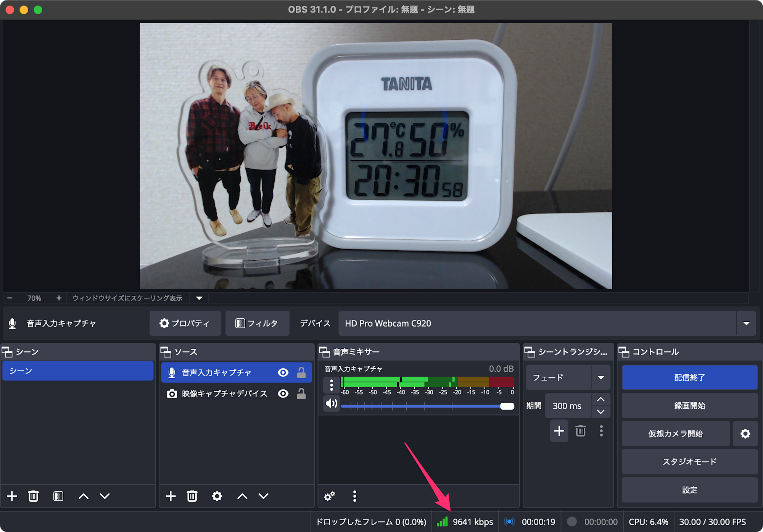Open virtual camera settings gear
Viewport: 763px width, 532px height.
[x=745, y=434]
